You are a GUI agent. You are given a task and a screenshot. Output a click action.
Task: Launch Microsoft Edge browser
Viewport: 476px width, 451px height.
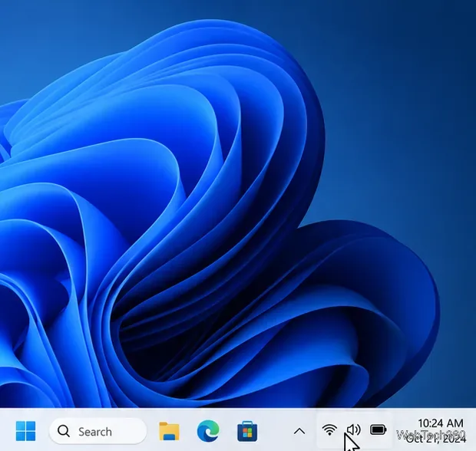[208, 431]
